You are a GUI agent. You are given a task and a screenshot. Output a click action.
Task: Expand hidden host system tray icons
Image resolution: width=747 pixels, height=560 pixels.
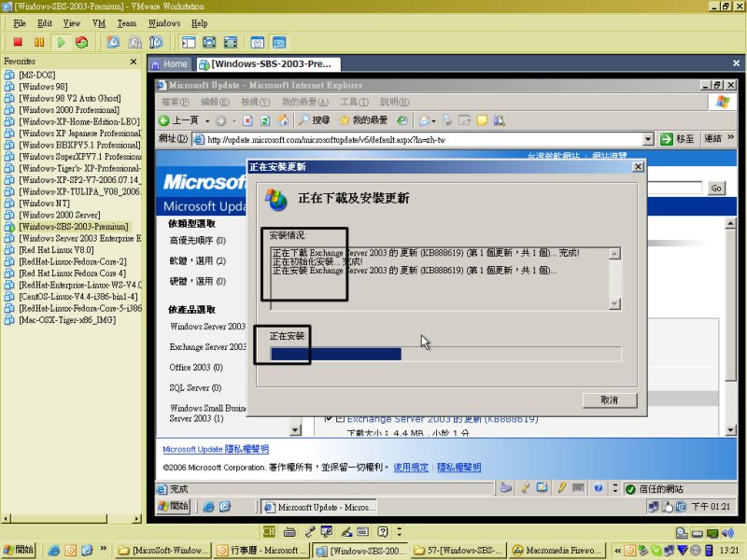[618, 550]
